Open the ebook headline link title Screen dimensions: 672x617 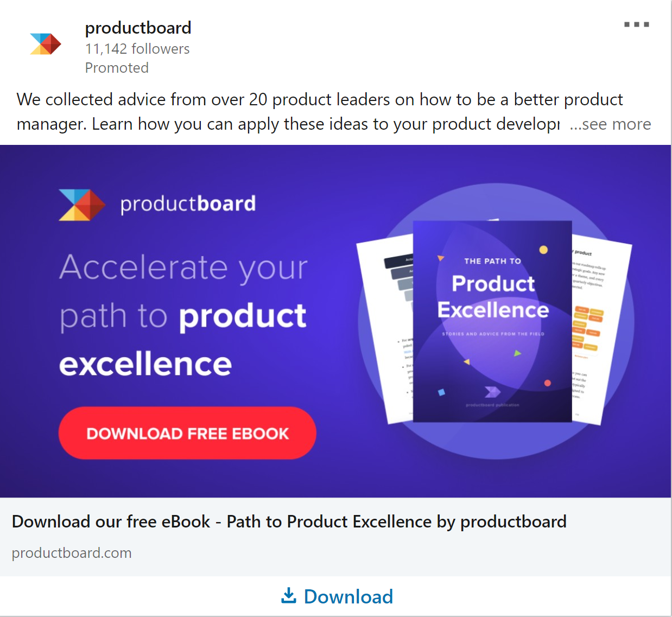click(289, 521)
